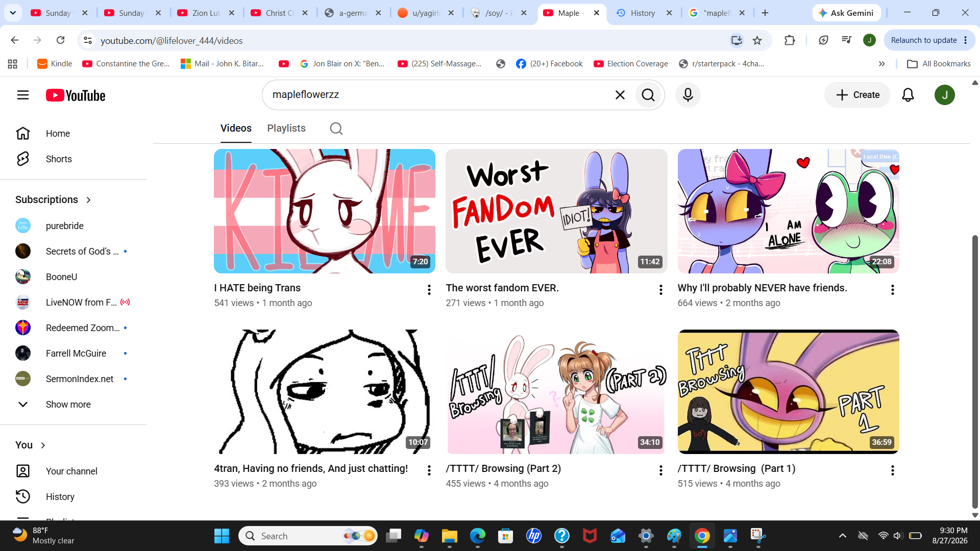Switch to the Christ browser tab

pyautogui.click(x=279, y=13)
